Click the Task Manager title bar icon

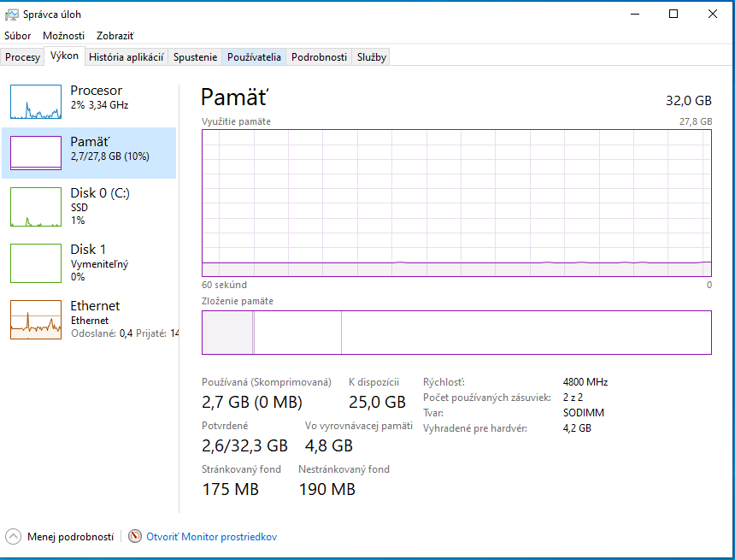[x=12, y=15]
